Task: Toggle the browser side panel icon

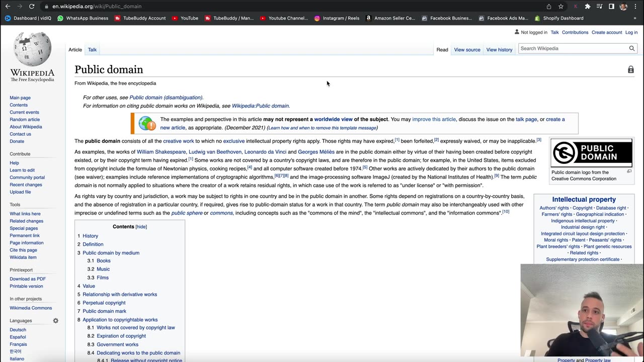Action: [611, 7]
